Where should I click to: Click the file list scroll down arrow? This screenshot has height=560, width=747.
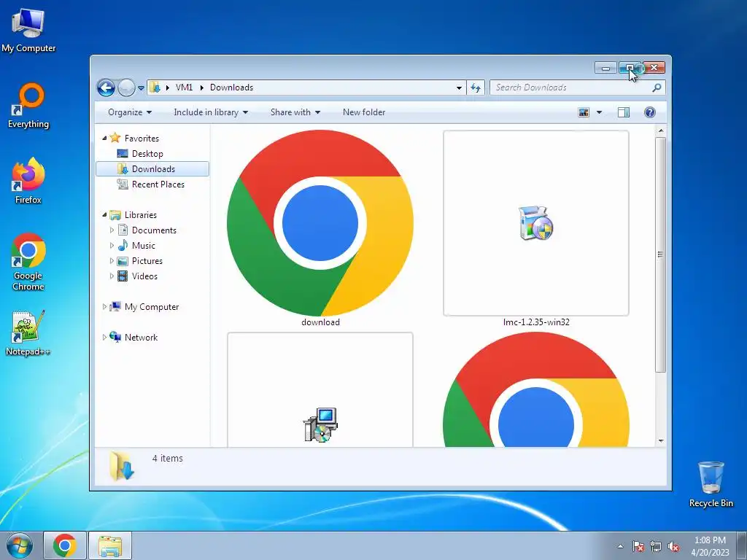click(660, 441)
